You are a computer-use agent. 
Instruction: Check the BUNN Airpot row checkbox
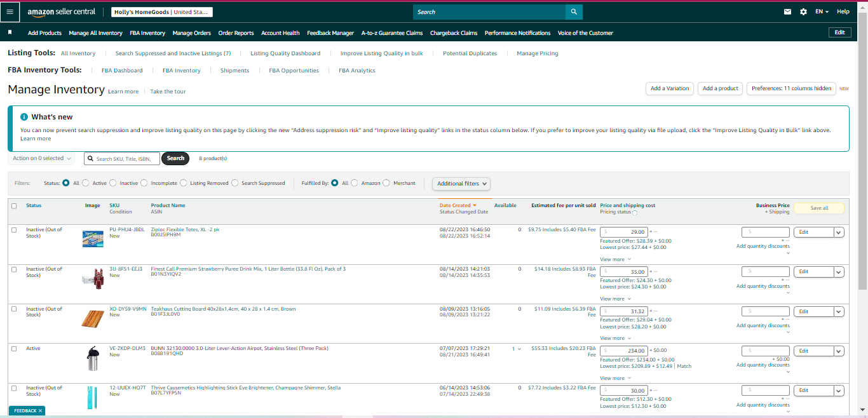tap(14, 349)
